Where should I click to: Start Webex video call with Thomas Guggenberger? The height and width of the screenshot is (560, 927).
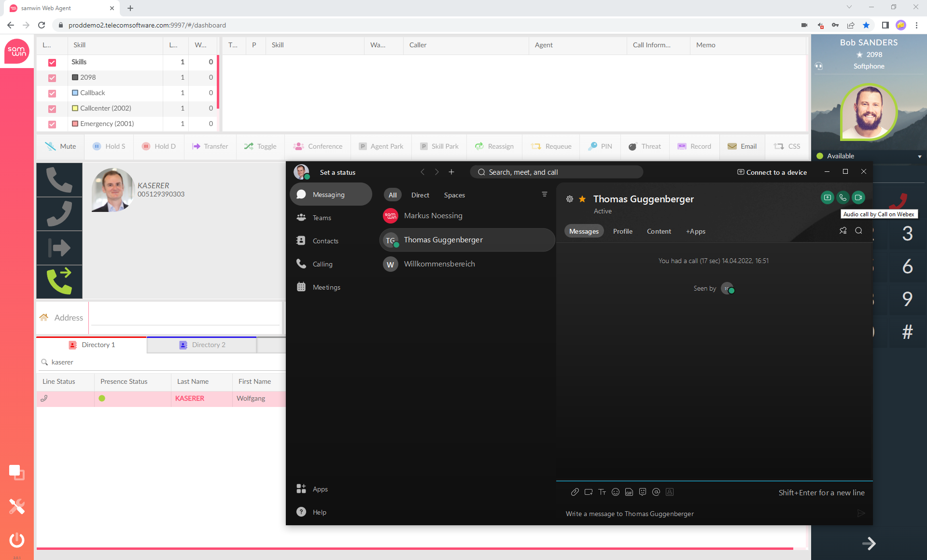click(x=858, y=197)
